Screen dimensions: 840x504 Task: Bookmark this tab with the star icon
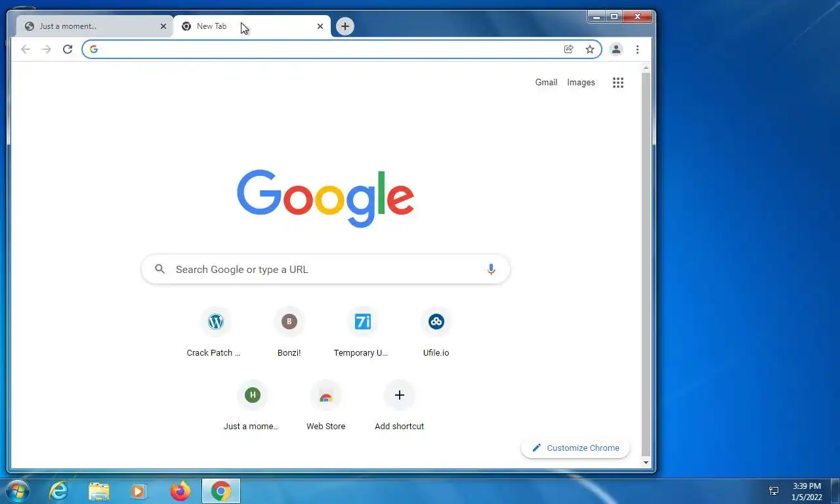[590, 49]
